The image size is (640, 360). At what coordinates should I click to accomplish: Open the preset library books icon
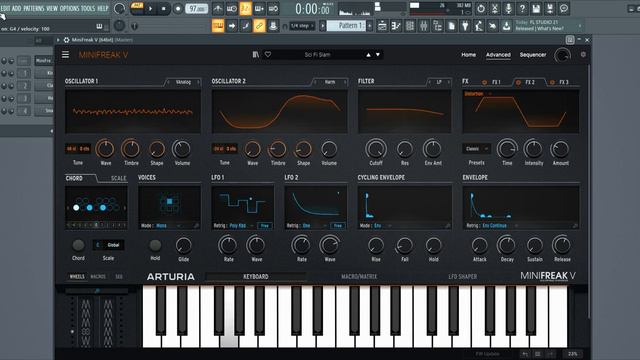pyautogui.click(x=256, y=54)
